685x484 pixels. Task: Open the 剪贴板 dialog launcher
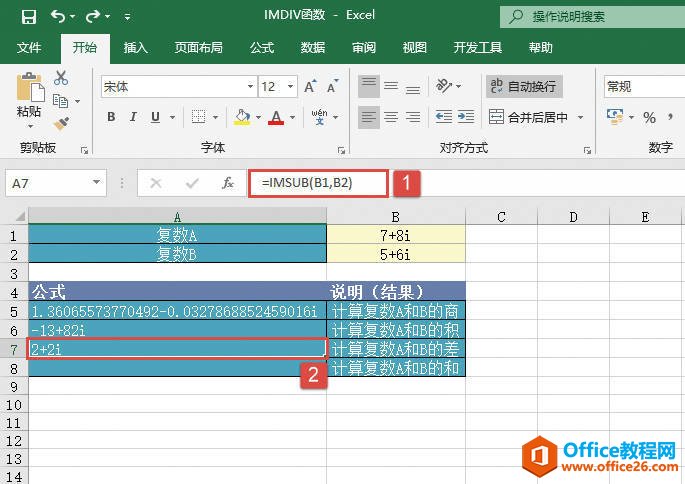84,151
